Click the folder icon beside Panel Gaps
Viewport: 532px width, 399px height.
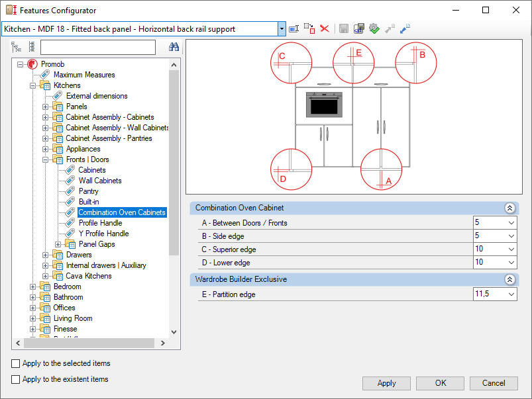pyautogui.click(x=70, y=244)
